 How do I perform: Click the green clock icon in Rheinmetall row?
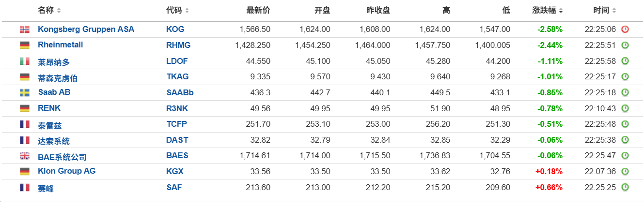coord(625,45)
